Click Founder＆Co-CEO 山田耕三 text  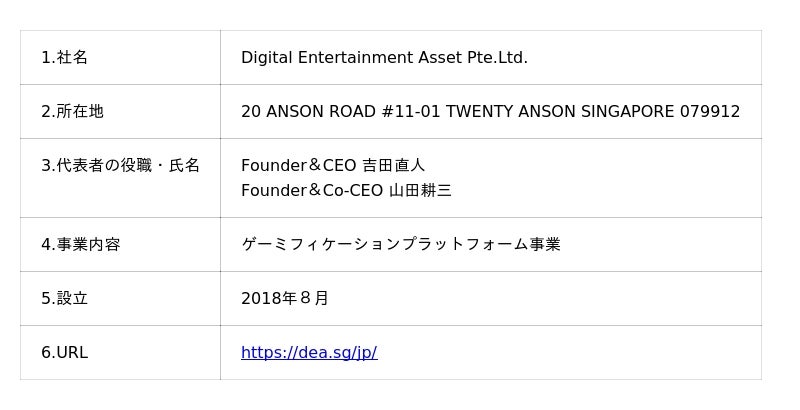(x=346, y=191)
